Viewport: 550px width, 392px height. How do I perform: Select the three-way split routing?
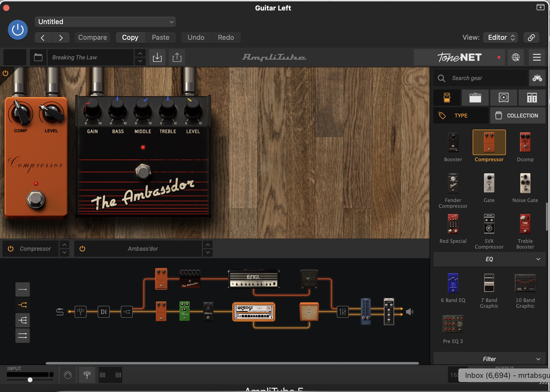click(23, 320)
